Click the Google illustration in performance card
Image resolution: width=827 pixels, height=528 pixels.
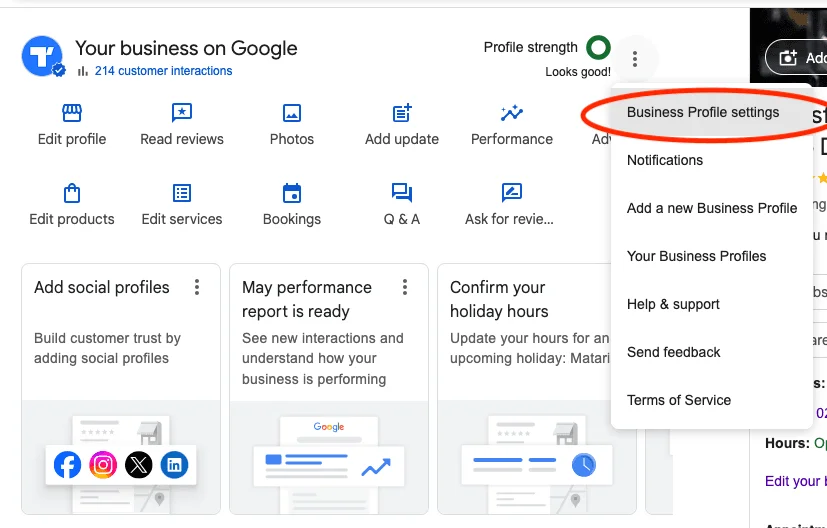329,427
